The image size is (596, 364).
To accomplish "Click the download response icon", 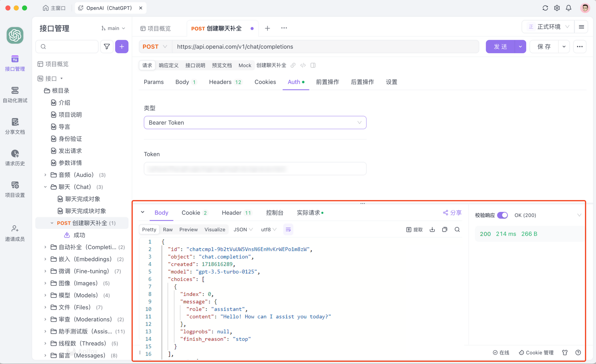I will pos(432,229).
